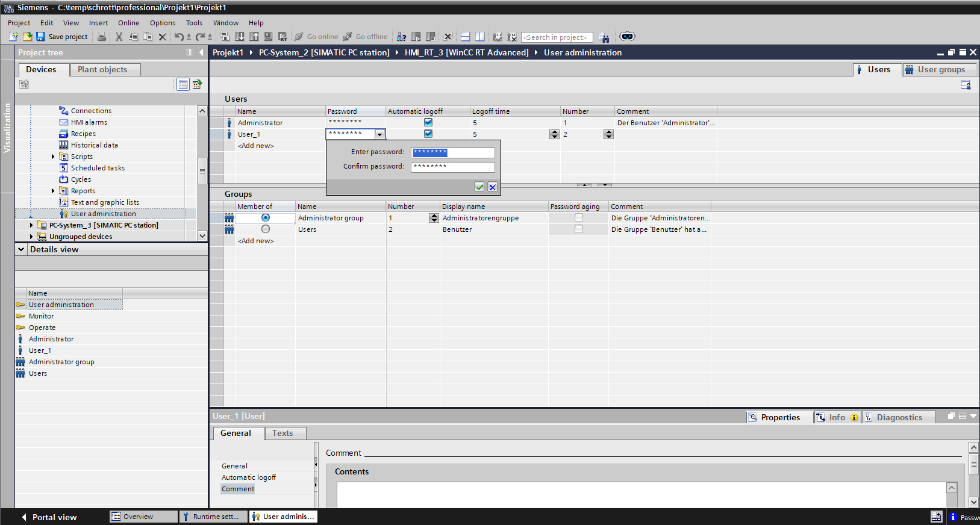980x525 pixels.
Task: Cancel password entry with the blue X
Action: coord(492,187)
